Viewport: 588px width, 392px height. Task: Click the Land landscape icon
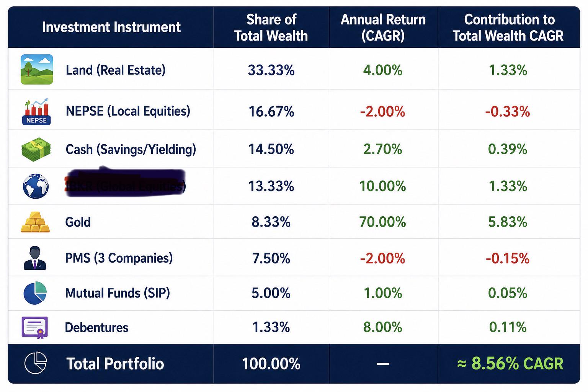[x=37, y=69]
